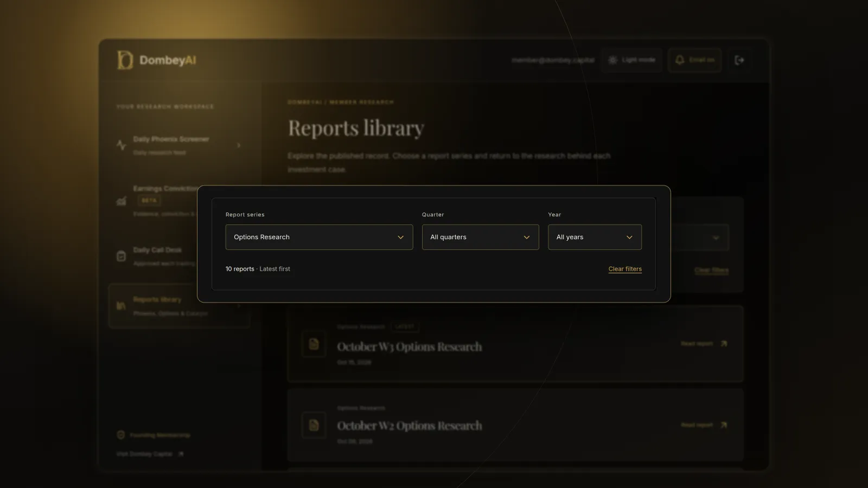Screen dimensions: 868x488
Task: Click the arrow icon beside October W3 Read report
Action: point(724,344)
